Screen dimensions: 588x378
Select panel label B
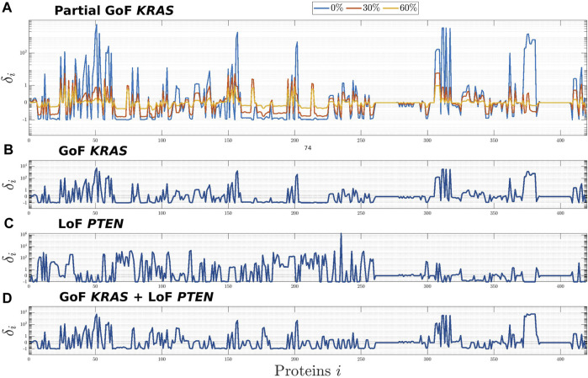(7, 153)
